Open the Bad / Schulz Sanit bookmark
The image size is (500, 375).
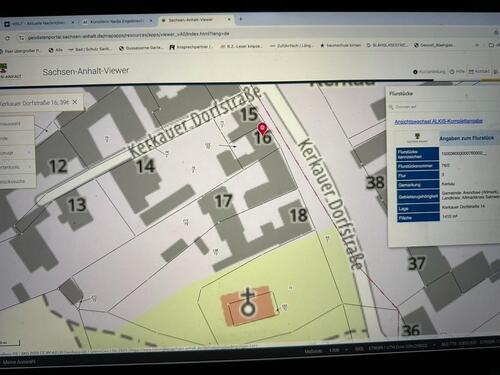coord(89,49)
